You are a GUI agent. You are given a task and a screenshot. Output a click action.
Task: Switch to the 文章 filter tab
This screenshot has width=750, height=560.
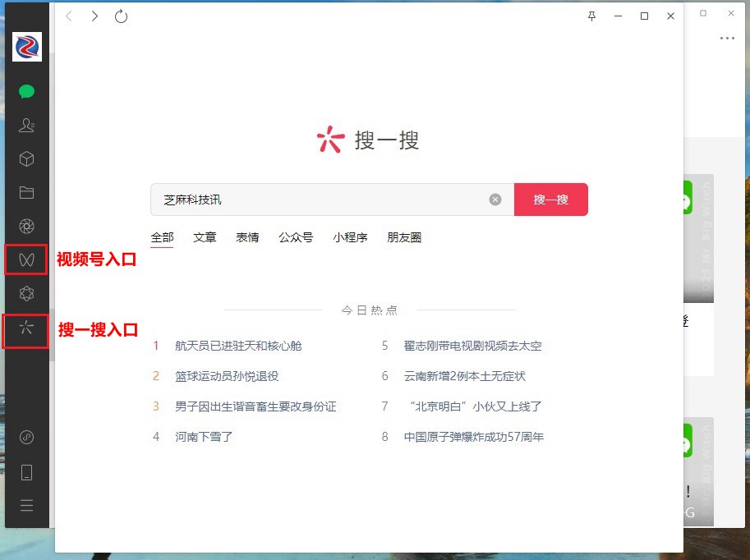205,237
